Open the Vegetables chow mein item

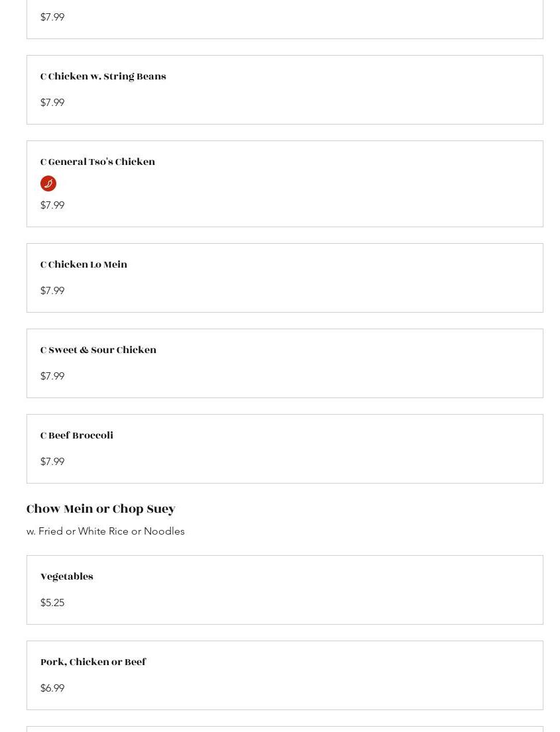[x=67, y=577]
